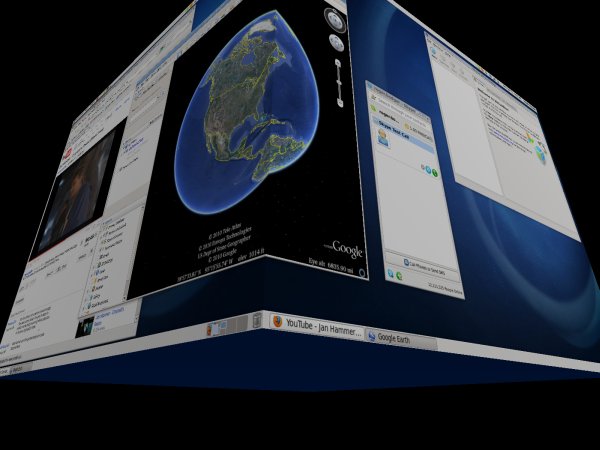Image resolution: width=600 pixels, height=450 pixels.
Task: Click the Google Earth pan joystick control
Action: 336,44
